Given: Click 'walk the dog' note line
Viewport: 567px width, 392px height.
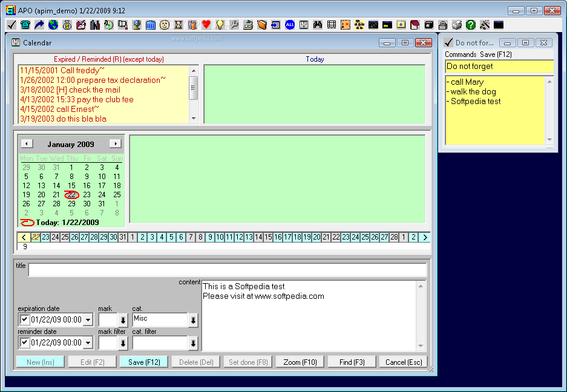Looking at the screenshot, I should (x=471, y=91).
